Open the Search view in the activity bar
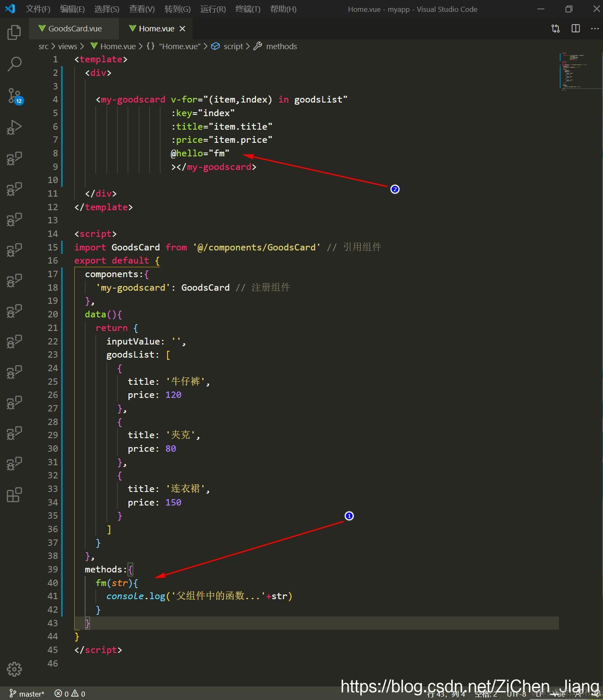Screen dimensions: 603x700 click(x=14, y=64)
